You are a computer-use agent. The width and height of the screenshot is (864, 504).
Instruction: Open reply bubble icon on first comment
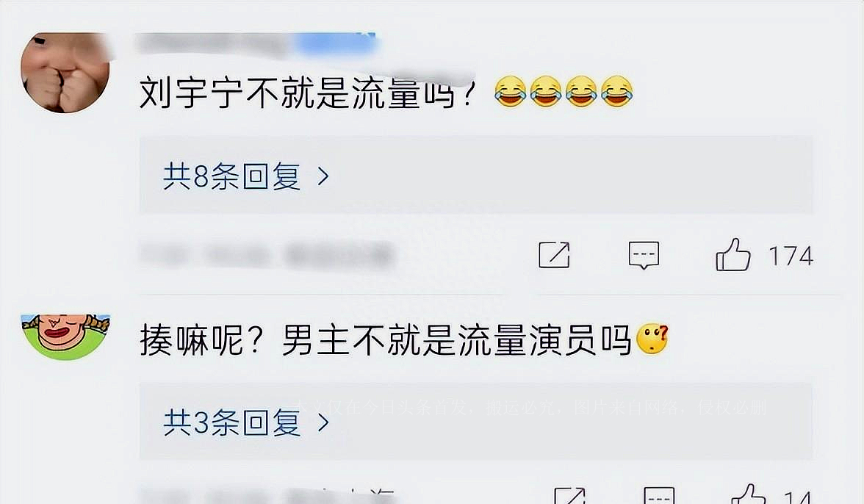(x=644, y=255)
